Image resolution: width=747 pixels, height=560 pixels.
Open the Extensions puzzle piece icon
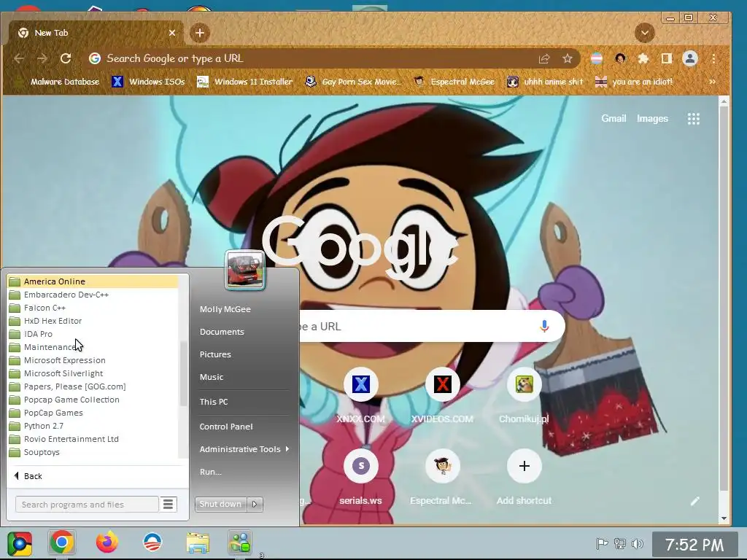pyautogui.click(x=643, y=58)
